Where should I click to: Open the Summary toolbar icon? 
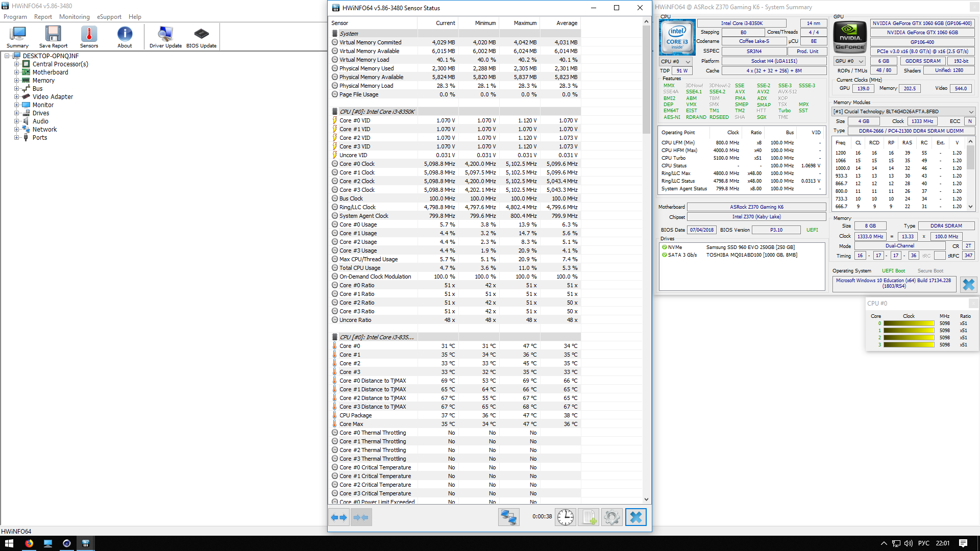coord(17,37)
